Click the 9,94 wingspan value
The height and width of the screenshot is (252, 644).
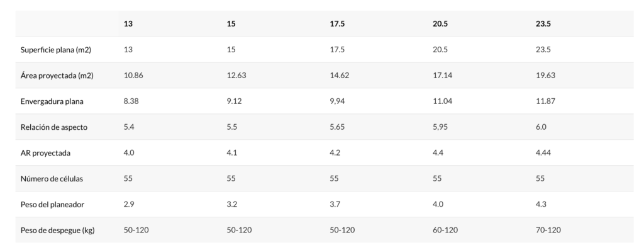tap(337, 101)
